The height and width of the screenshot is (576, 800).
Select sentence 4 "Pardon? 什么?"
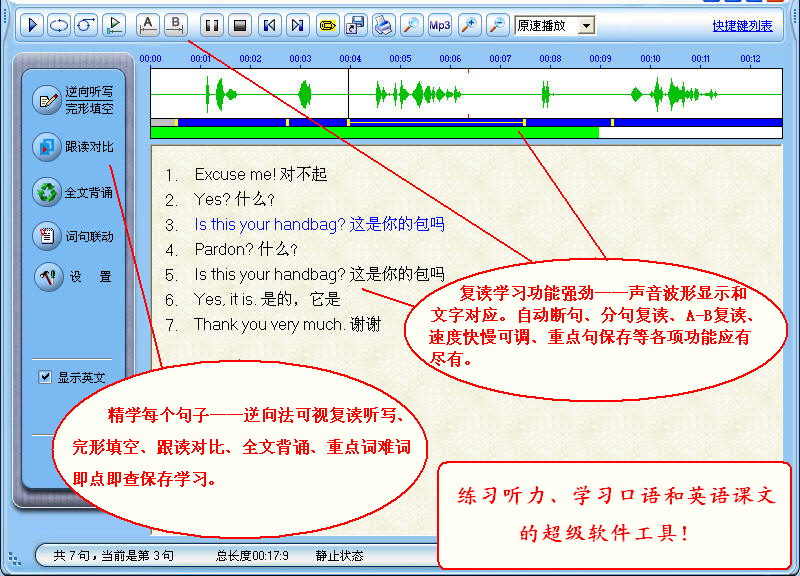click(x=246, y=249)
